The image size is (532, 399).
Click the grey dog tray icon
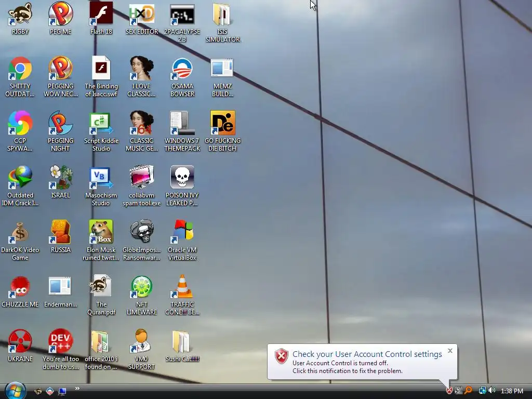pos(458,391)
